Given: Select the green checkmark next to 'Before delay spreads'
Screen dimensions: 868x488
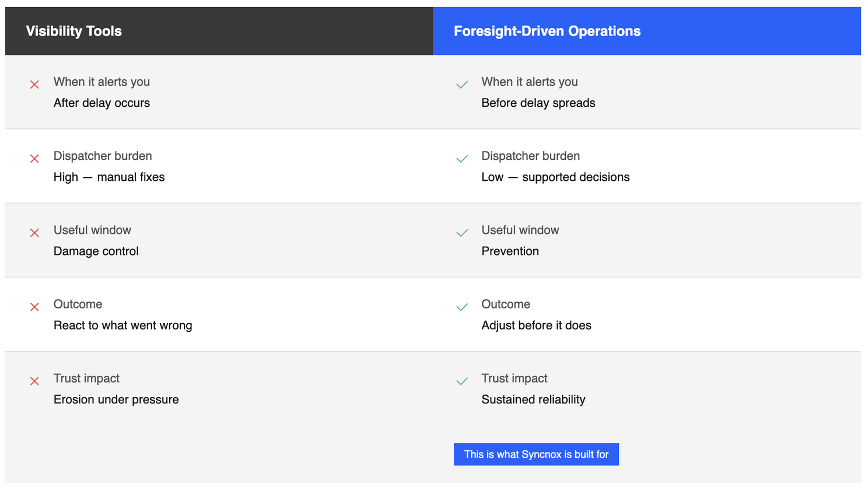Looking at the screenshot, I should [462, 84].
